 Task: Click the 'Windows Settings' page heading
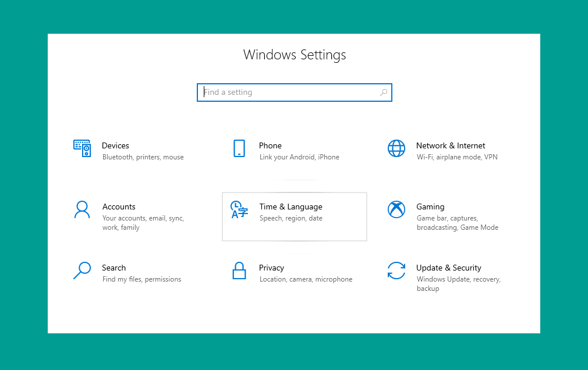pyautogui.click(x=295, y=55)
